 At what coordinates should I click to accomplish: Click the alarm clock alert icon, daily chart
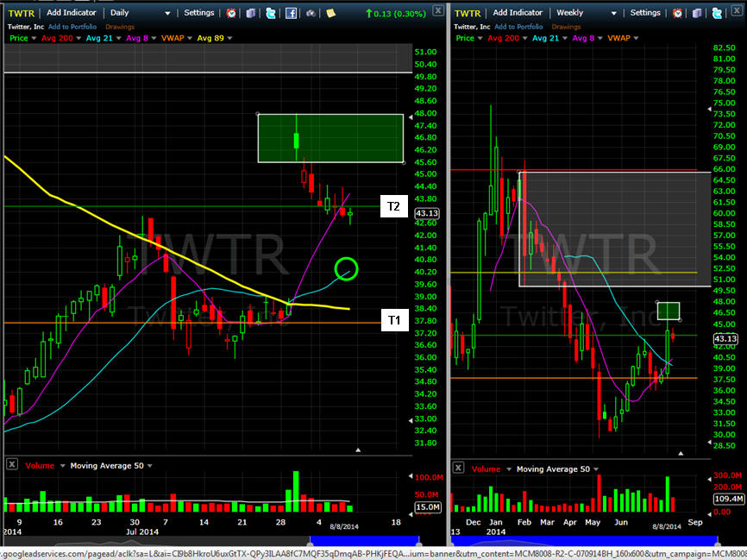pos(231,13)
